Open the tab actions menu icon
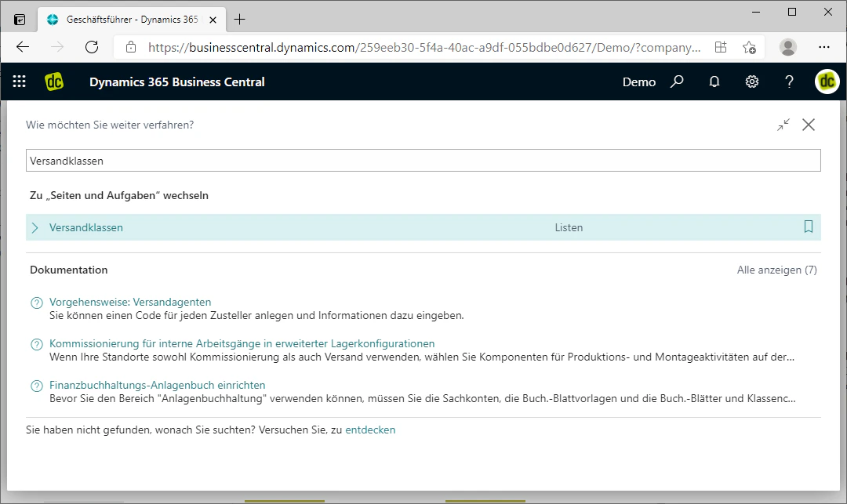Screen dimensions: 847x504 point(20,20)
